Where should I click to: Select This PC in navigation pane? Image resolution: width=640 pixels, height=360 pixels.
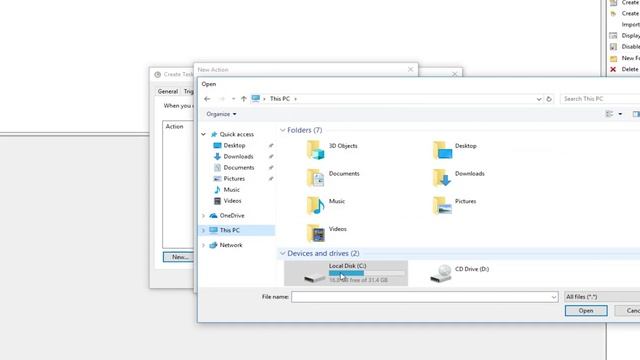point(229,230)
